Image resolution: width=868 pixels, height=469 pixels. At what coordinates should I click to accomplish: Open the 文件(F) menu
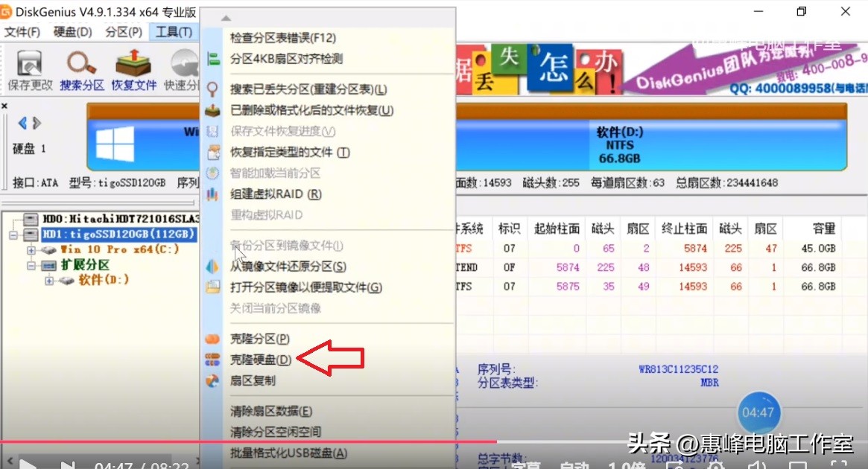(x=22, y=32)
